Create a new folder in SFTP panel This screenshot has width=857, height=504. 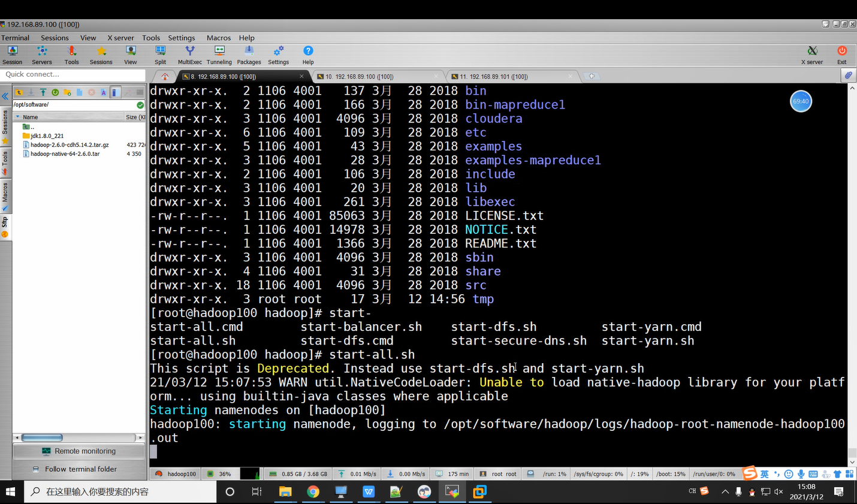click(67, 92)
